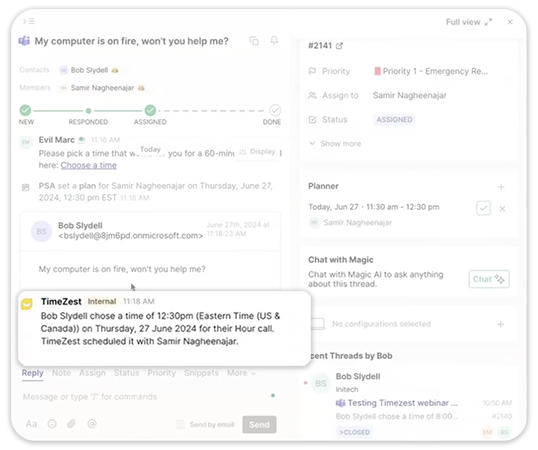Viewport: 538px width, 450px height.
Task: Click the notification bell icon
Action: tap(274, 40)
